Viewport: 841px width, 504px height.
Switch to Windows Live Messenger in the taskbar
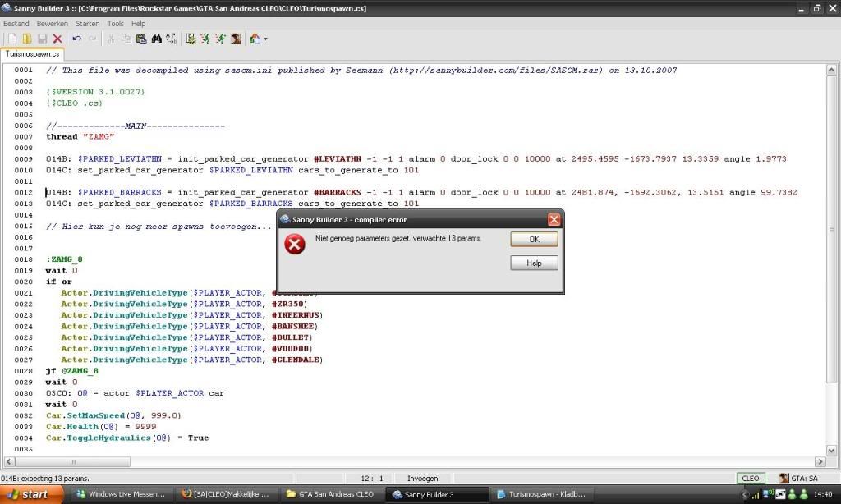pyautogui.click(x=122, y=494)
